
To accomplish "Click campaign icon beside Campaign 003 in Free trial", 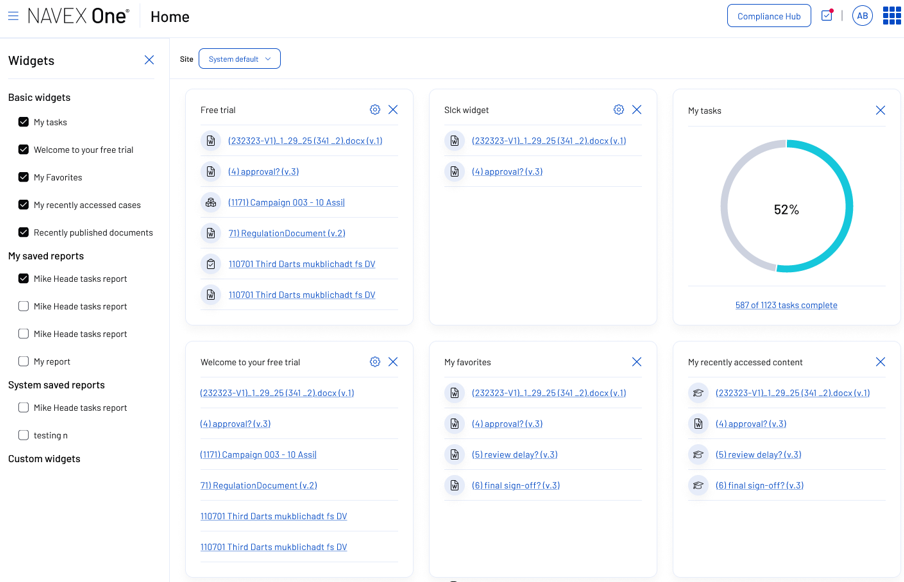I will [211, 202].
